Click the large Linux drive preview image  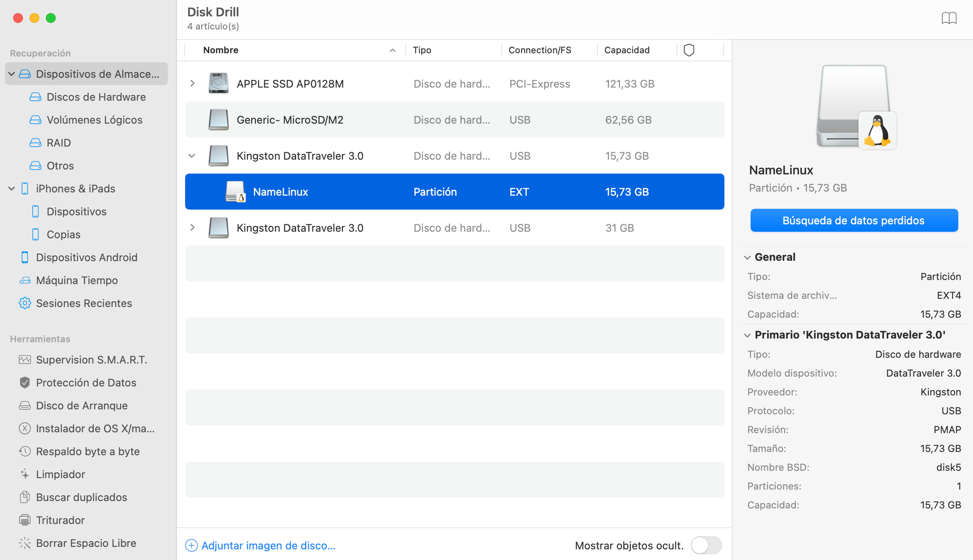pos(857,107)
